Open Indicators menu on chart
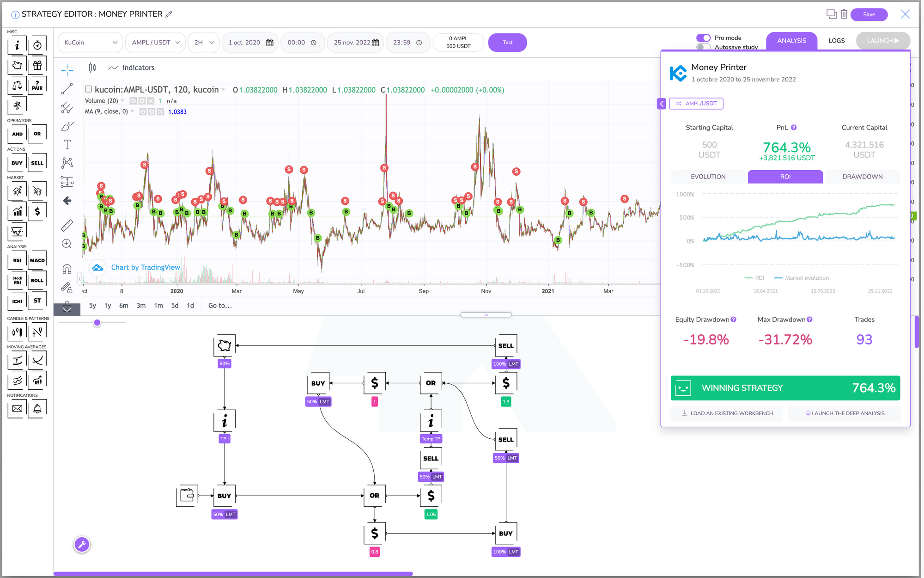This screenshot has width=924, height=578. point(132,68)
